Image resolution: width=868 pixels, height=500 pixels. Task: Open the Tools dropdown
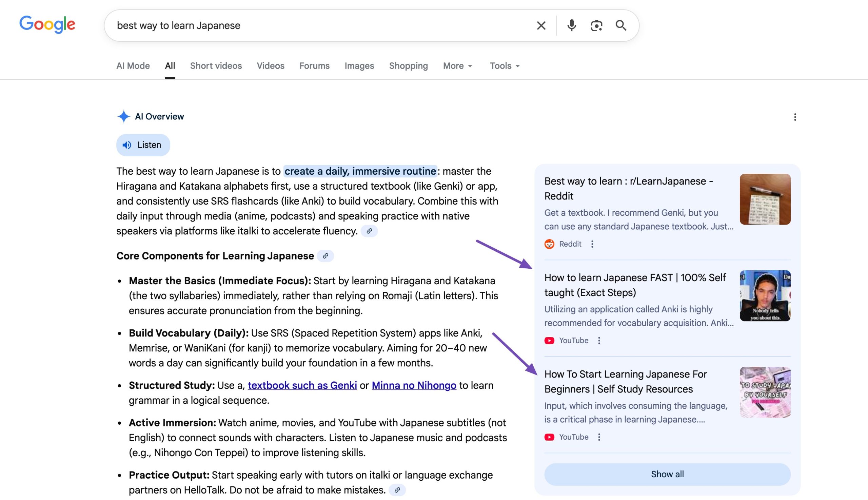[x=504, y=65]
